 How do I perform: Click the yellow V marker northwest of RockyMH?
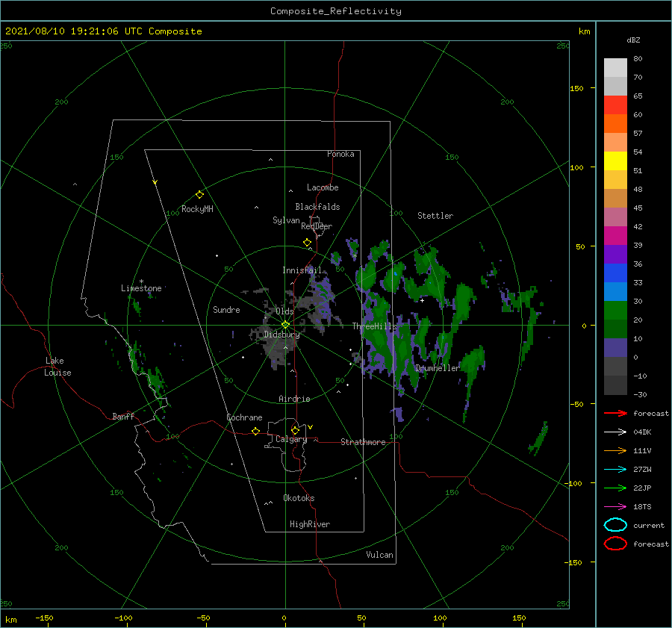point(155,182)
